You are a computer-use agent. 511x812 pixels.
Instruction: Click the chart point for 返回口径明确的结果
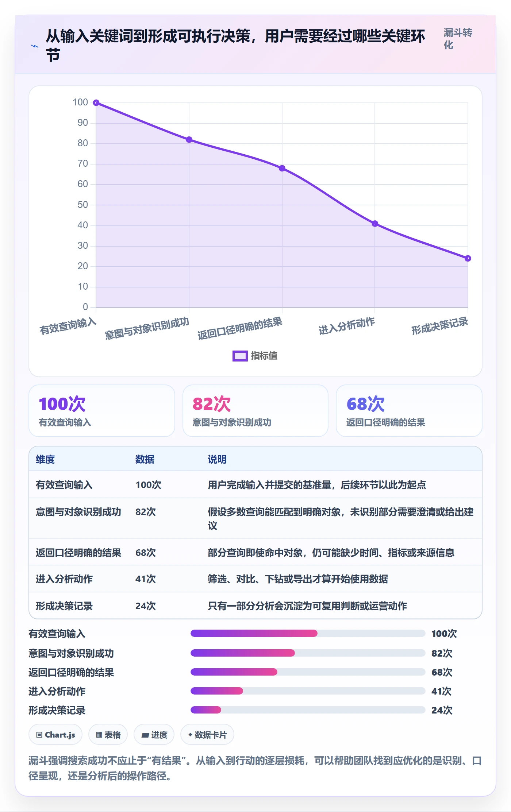pyautogui.click(x=282, y=168)
